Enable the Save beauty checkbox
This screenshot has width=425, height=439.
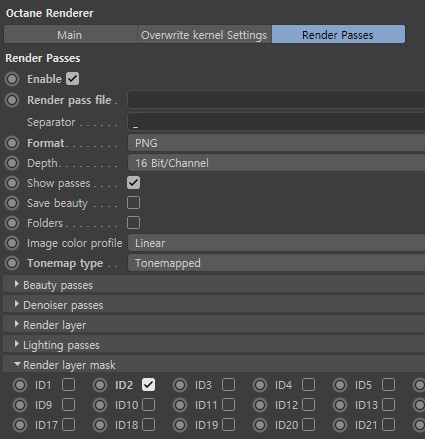click(x=133, y=203)
